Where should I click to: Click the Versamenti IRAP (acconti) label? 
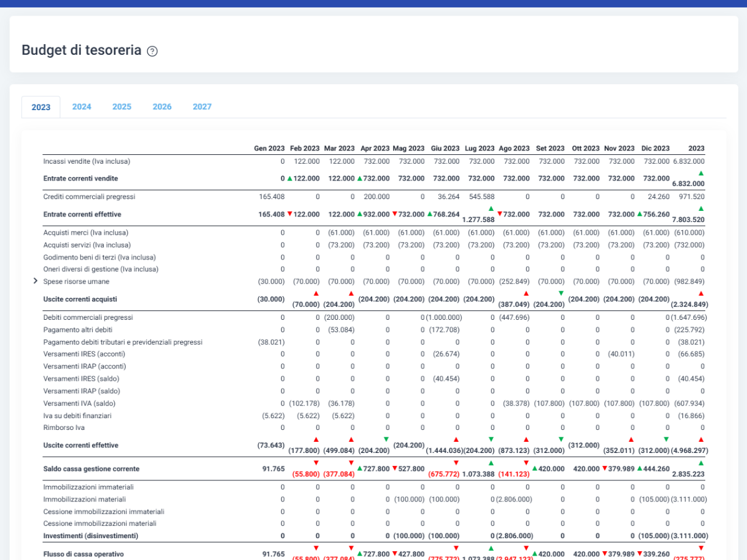click(x=85, y=366)
